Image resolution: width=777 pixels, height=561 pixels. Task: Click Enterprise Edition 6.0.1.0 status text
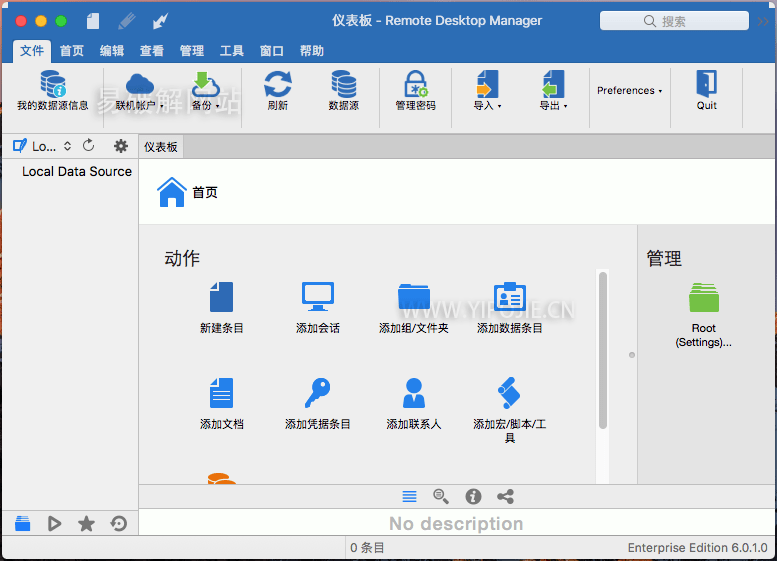(x=698, y=548)
